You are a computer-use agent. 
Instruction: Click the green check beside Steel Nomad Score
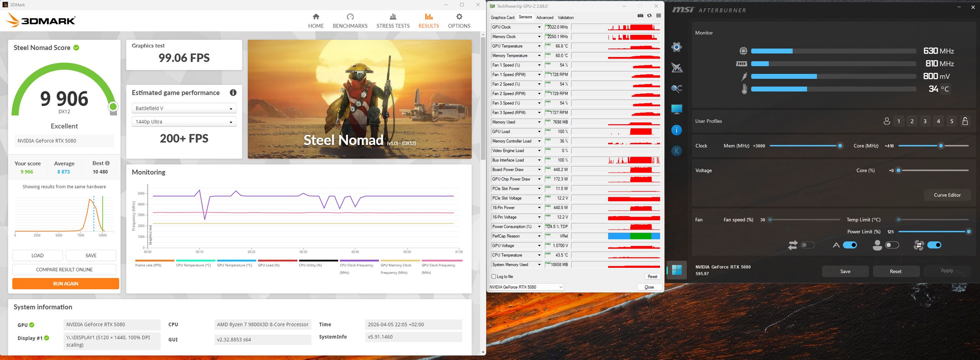coord(76,47)
